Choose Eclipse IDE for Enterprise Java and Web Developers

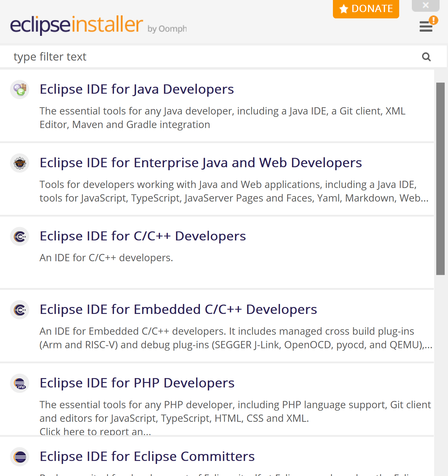tap(201, 163)
